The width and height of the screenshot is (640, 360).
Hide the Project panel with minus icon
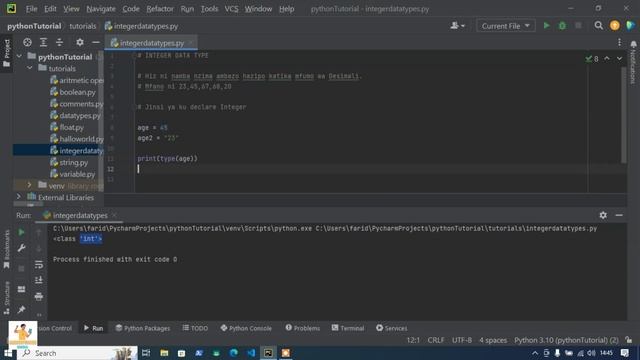click(96, 42)
